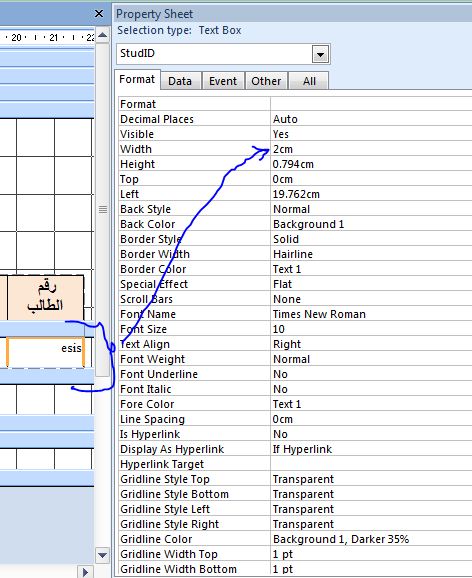Switch to the Event tab
Screen dimensions: 472x578
point(223,81)
